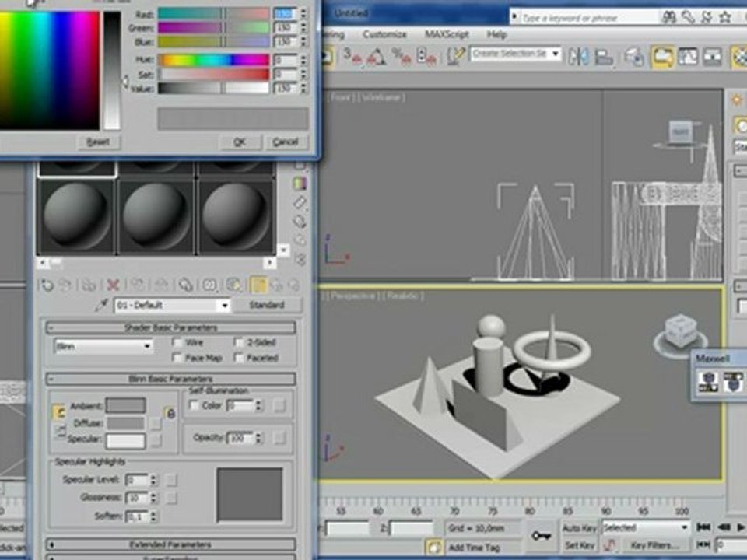
Task: Collapse the Shader Basic Parameters rollout
Action: (170, 327)
